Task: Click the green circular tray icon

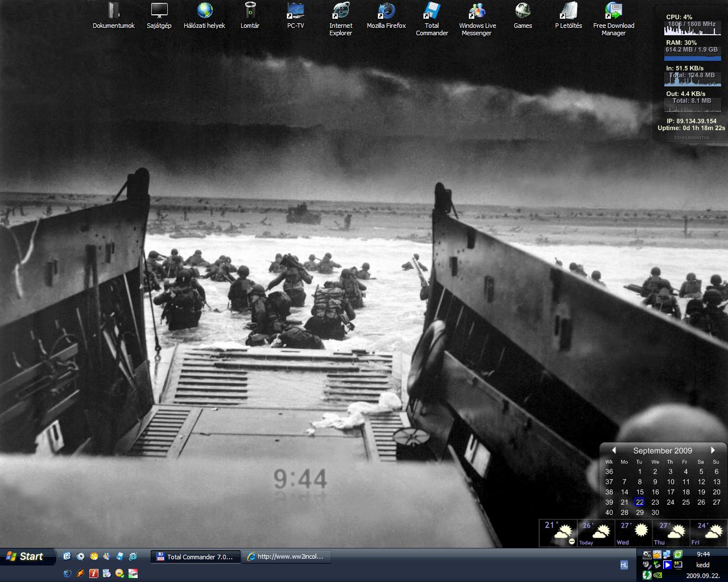Action: [678, 555]
